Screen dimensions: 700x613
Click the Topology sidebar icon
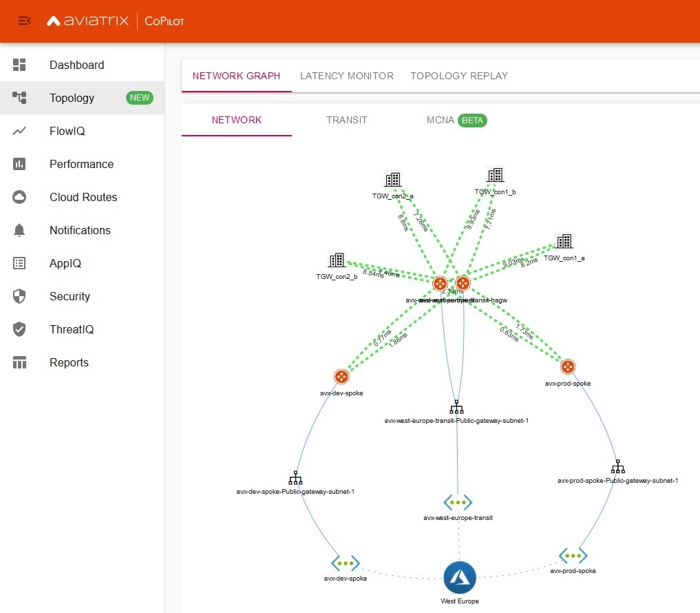19,97
